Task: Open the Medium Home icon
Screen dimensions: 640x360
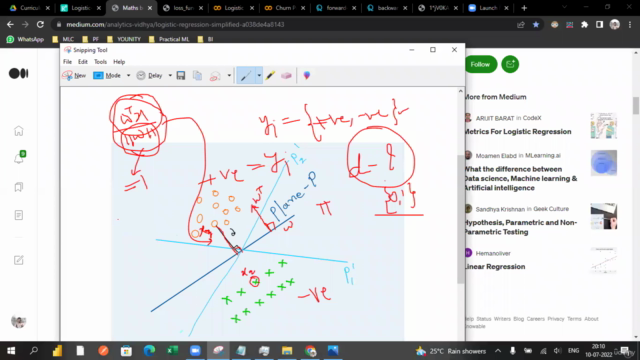Action: tap(19, 131)
